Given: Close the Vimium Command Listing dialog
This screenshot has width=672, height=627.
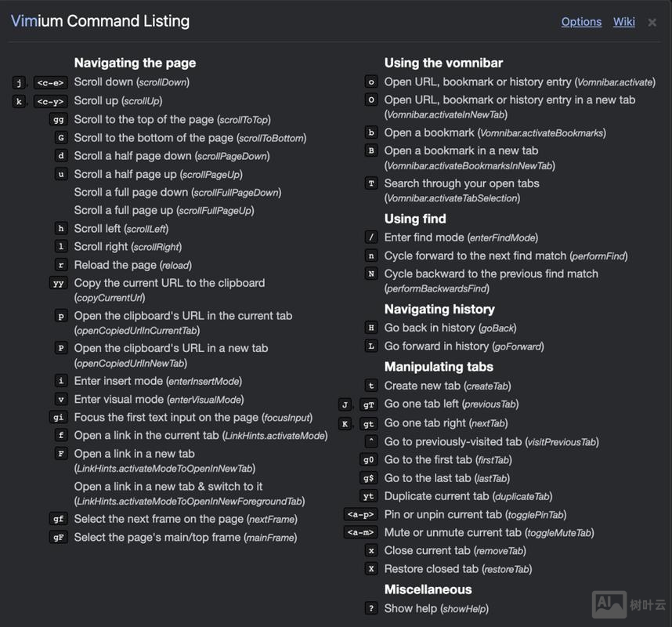Looking at the screenshot, I should tap(652, 23).
